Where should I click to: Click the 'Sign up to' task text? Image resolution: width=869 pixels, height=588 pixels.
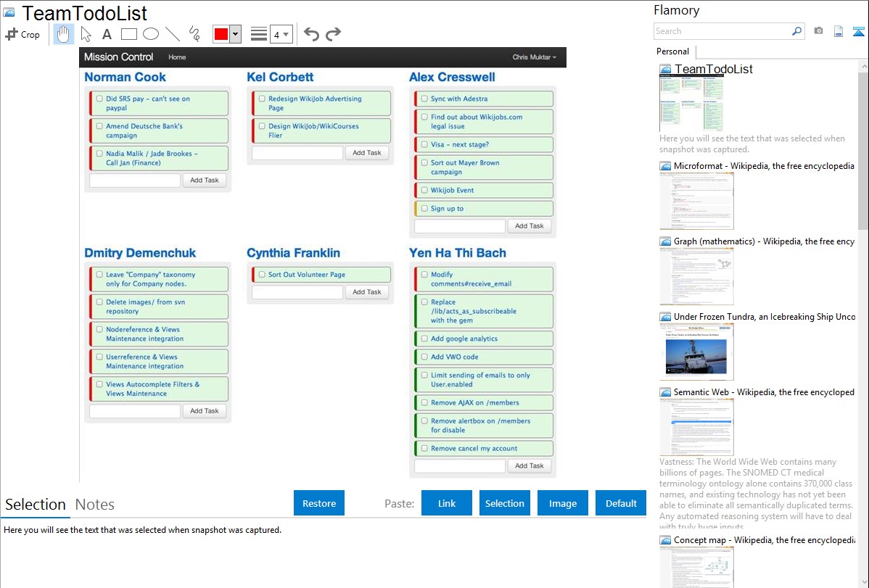tap(448, 208)
